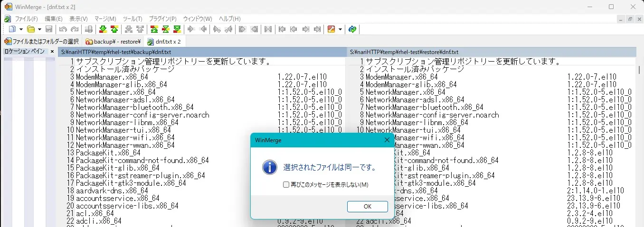Click the Undo toolbar icon
This screenshot has width=644, height=227.
coord(63,29)
